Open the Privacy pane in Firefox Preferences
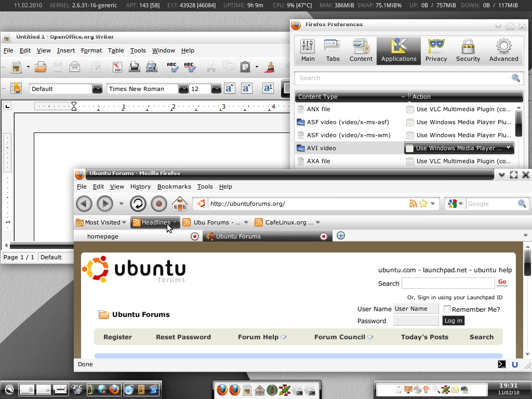The width and height of the screenshot is (532, 399). (436, 50)
